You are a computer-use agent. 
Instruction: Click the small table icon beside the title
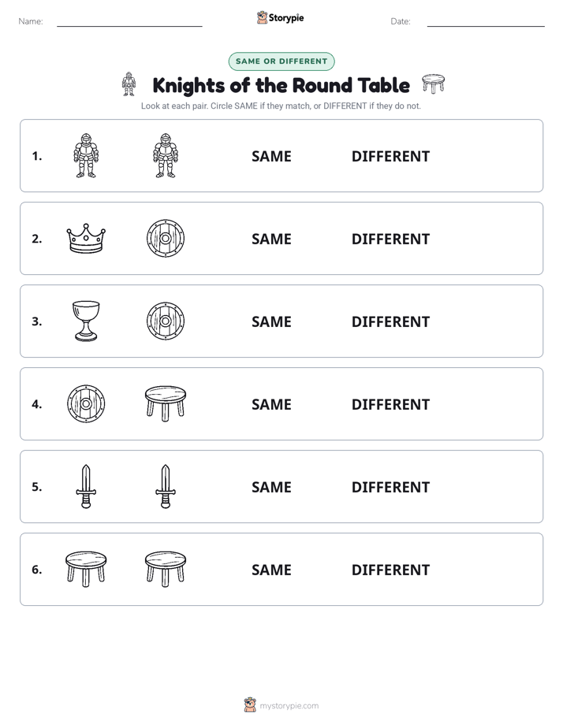point(433,84)
